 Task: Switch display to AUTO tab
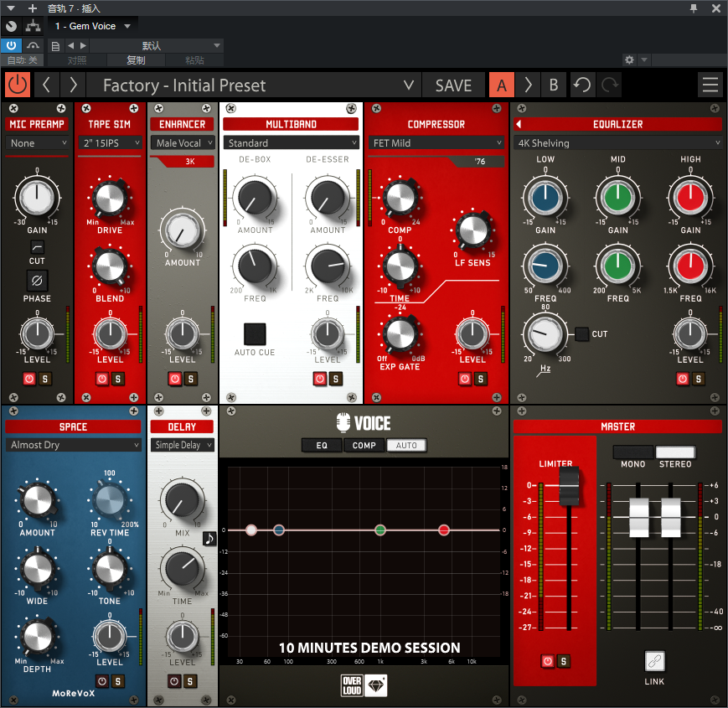pyautogui.click(x=406, y=445)
